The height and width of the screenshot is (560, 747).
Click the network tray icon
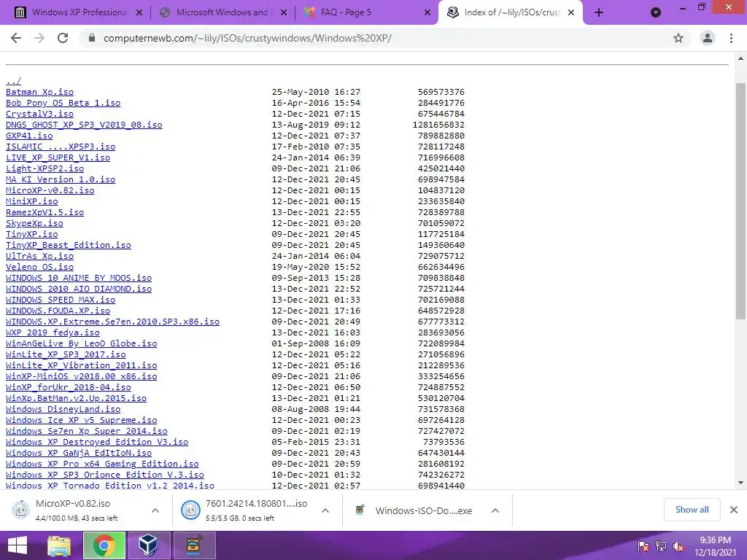point(661,546)
